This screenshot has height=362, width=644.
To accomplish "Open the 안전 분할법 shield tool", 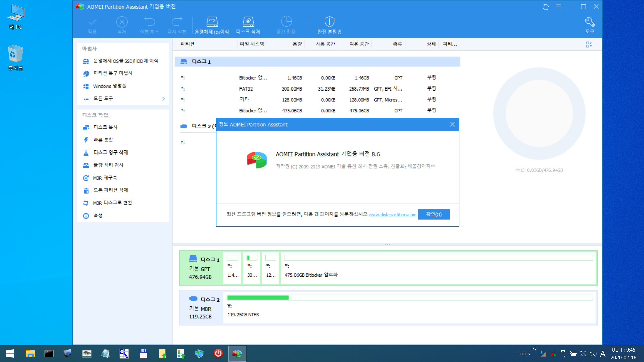I will 329,25.
